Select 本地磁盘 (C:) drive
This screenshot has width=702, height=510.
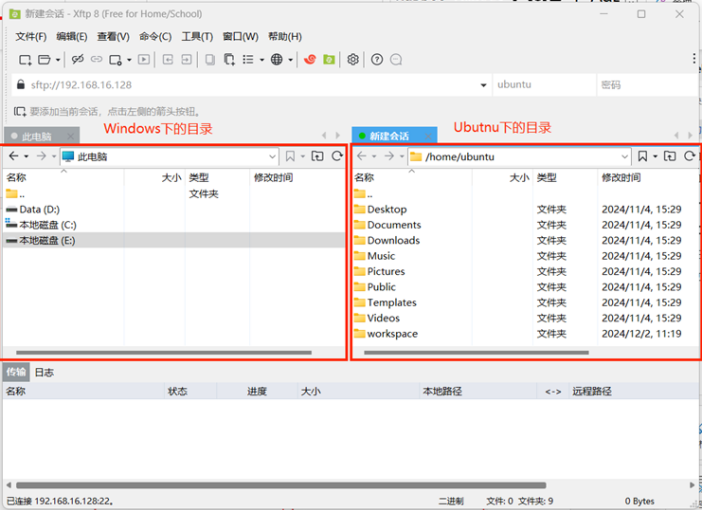coord(175,225)
